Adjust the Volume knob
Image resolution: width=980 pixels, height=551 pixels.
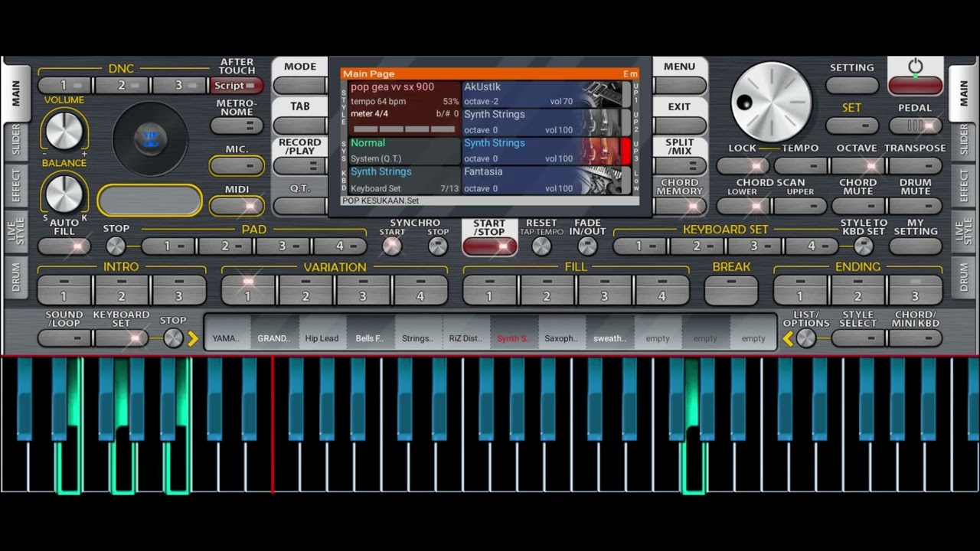pyautogui.click(x=64, y=129)
